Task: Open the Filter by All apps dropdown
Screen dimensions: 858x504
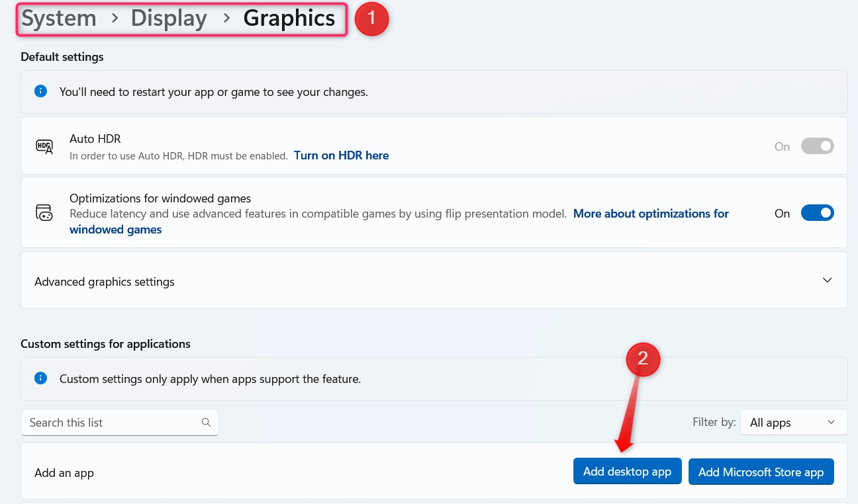Action: click(794, 423)
